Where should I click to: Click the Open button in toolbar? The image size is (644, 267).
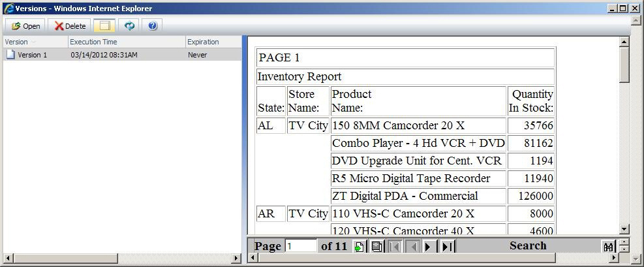click(x=25, y=26)
